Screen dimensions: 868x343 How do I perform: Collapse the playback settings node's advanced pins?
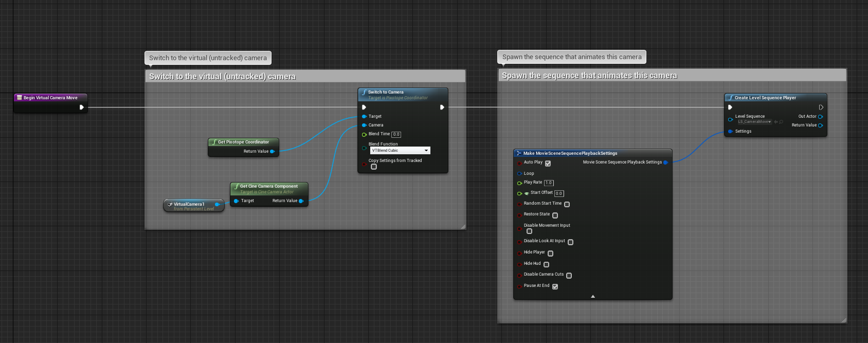(593, 296)
